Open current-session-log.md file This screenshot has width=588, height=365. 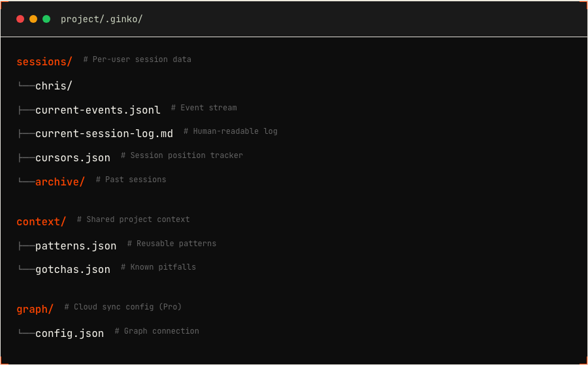click(x=104, y=134)
